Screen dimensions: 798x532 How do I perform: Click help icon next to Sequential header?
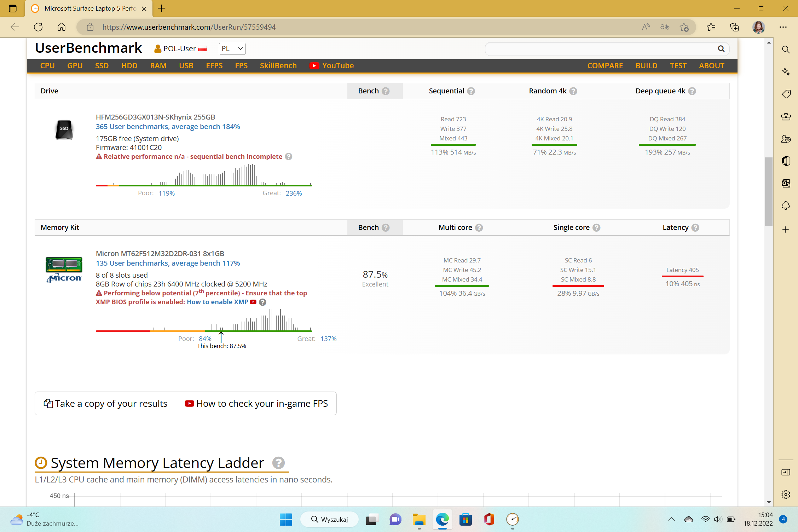471,91
